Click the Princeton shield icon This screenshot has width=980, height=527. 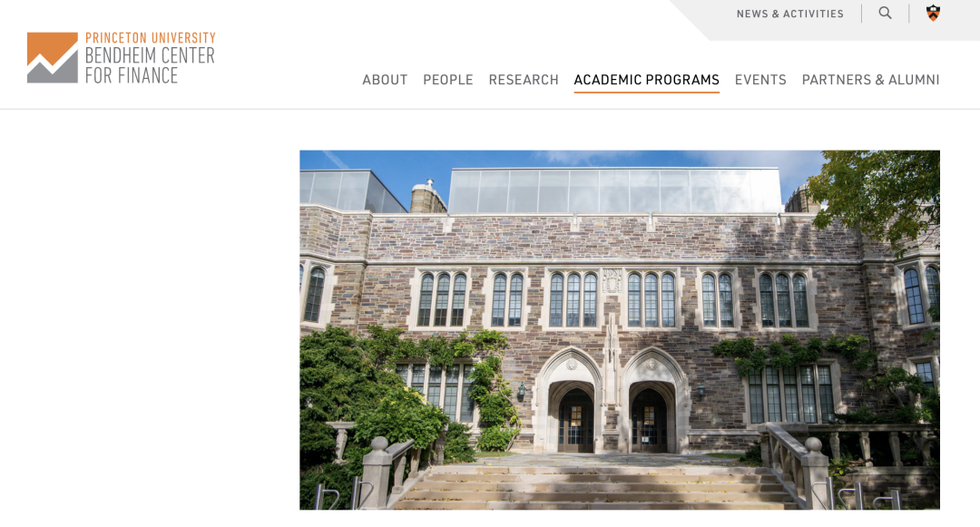point(933,13)
